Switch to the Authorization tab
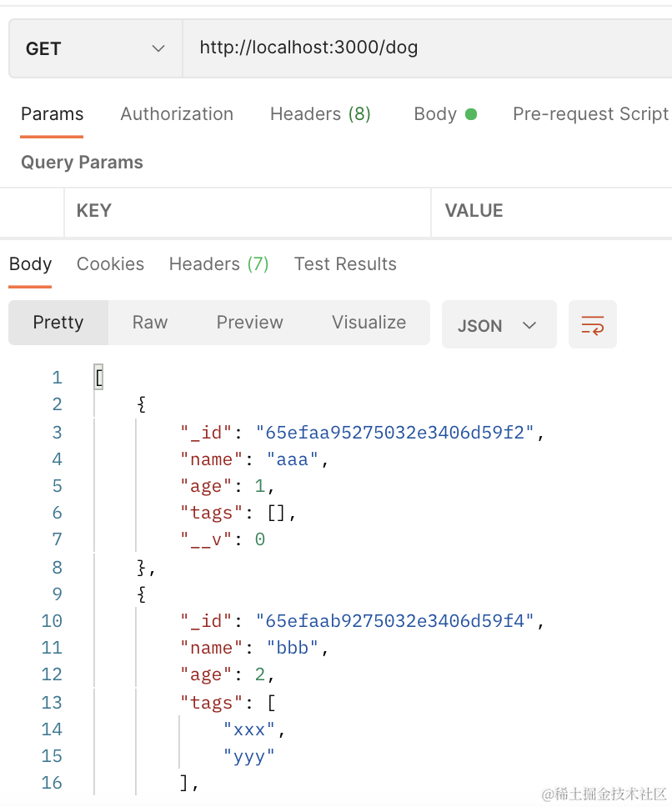 (177, 114)
